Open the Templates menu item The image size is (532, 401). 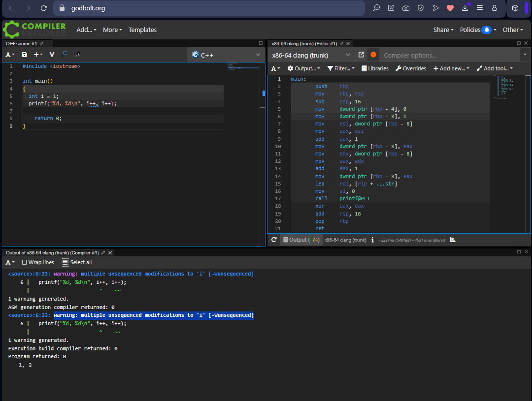coord(142,30)
